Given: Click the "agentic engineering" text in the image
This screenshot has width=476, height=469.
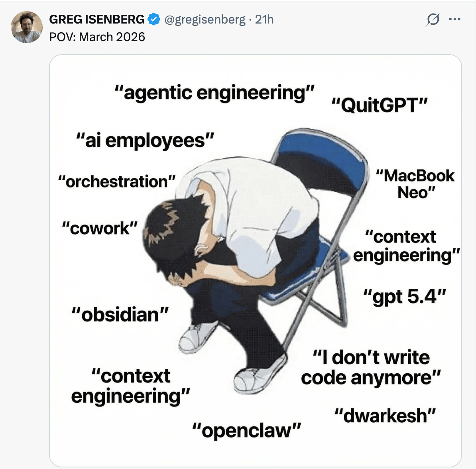Looking at the screenshot, I should pos(214,93).
